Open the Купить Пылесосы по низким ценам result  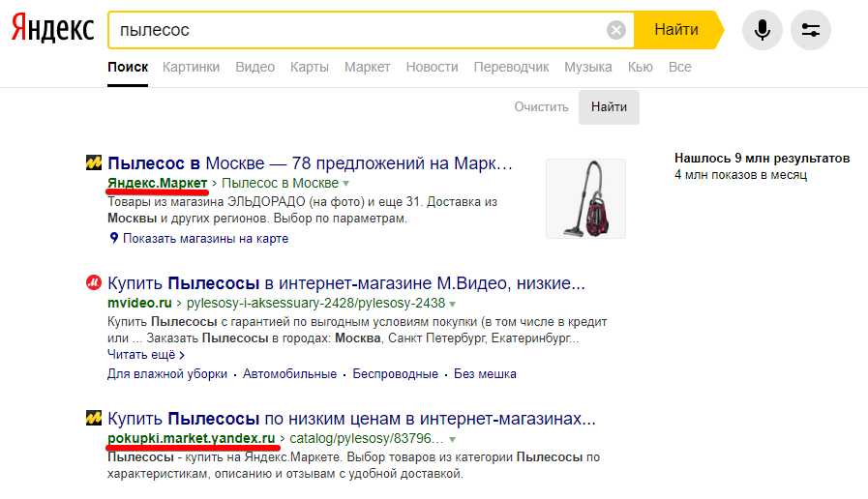coord(351,419)
